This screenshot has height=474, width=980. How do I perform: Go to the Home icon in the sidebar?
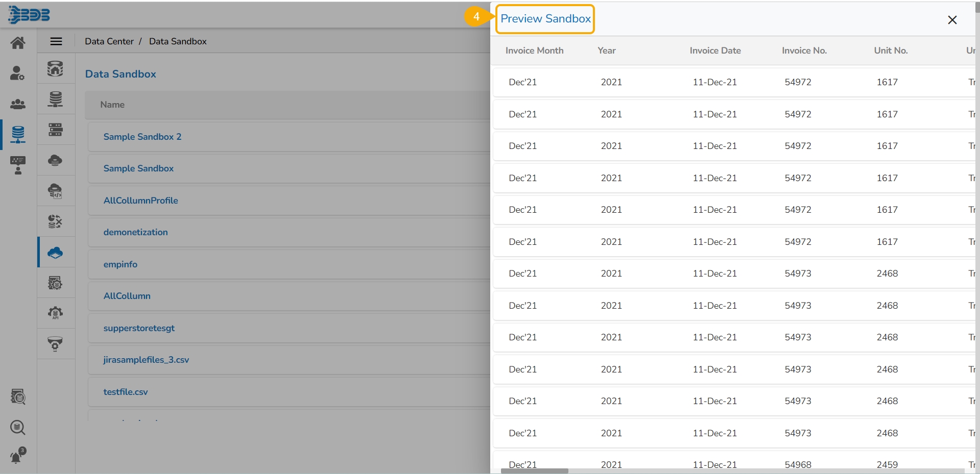click(18, 43)
